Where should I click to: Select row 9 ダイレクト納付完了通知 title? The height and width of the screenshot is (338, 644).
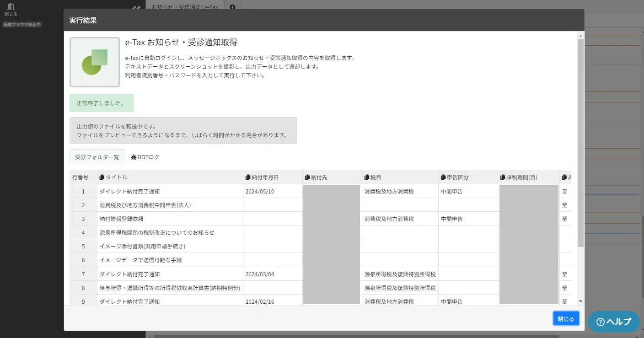click(x=170, y=300)
